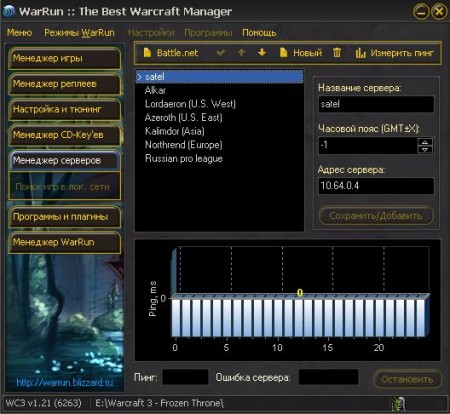
Task: Move server down with the down arrow
Action: click(x=262, y=52)
